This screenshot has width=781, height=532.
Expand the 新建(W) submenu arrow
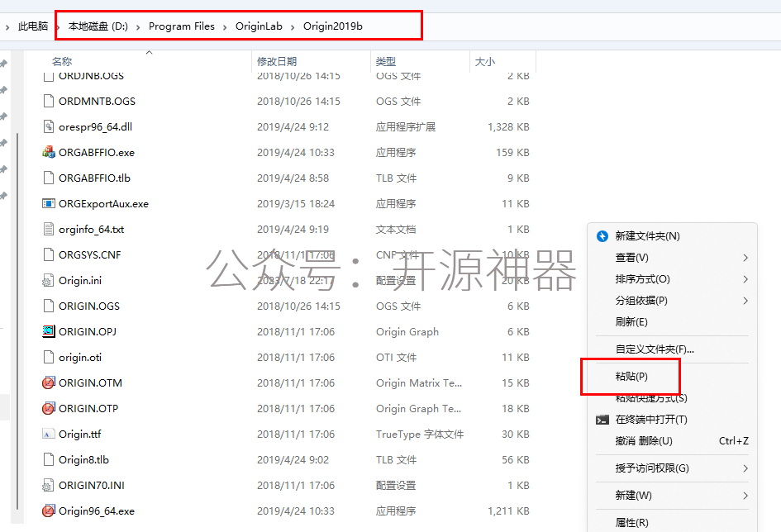click(x=745, y=495)
